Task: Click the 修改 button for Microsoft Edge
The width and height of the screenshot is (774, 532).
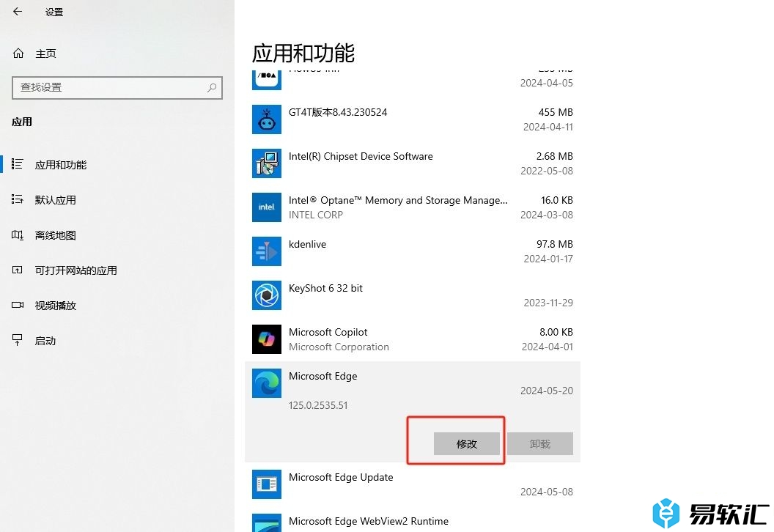Action: tap(466, 443)
